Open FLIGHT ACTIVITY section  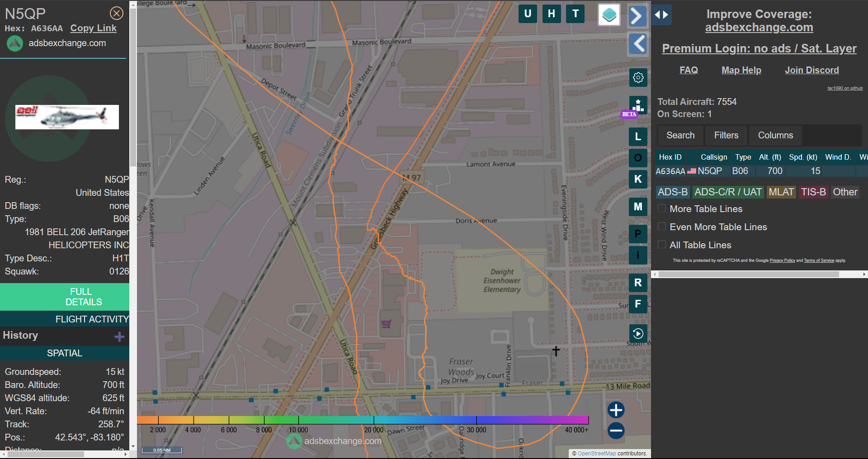click(x=65, y=319)
